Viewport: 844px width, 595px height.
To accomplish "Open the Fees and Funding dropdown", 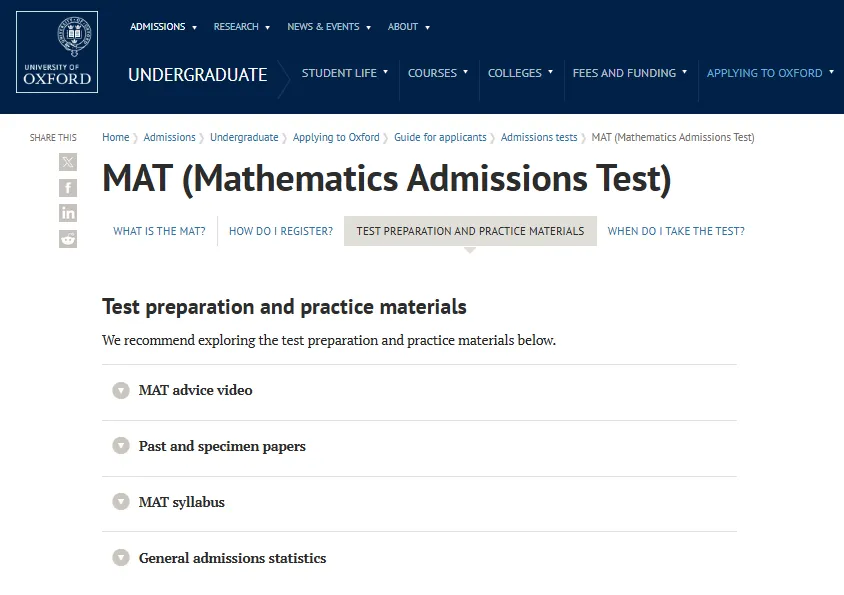I will (x=630, y=73).
